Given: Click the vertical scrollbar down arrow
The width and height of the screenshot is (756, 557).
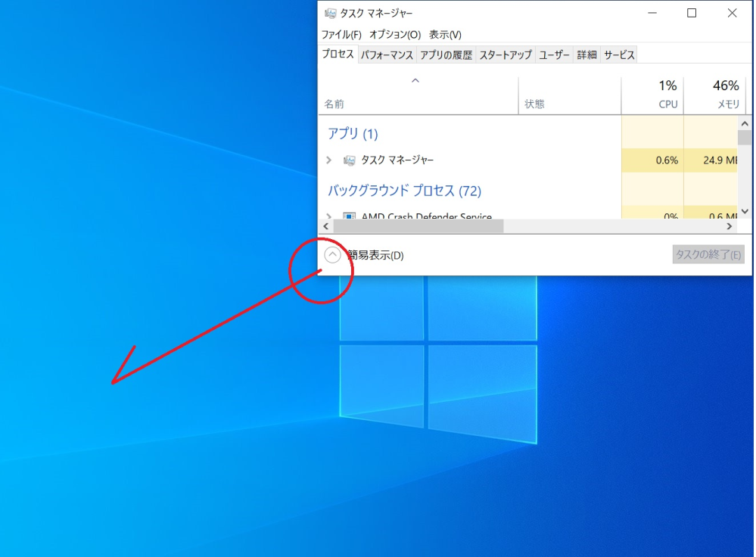Looking at the screenshot, I should (745, 211).
